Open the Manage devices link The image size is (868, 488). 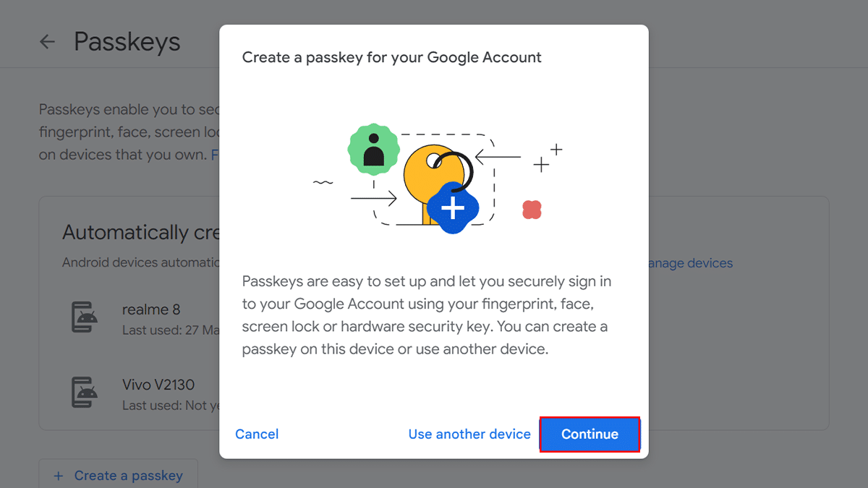(x=691, y=263)
